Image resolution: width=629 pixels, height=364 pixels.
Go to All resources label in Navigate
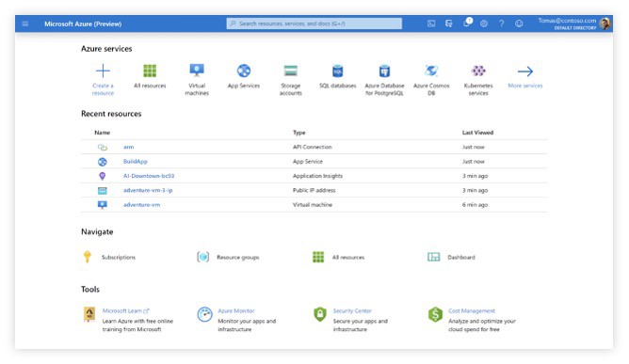tap(348, 258)
